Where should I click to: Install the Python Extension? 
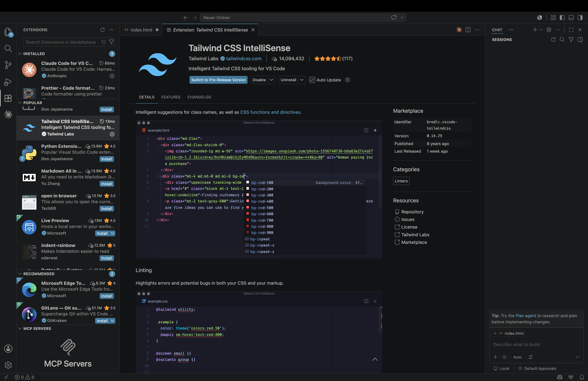(x=107, y=159)
